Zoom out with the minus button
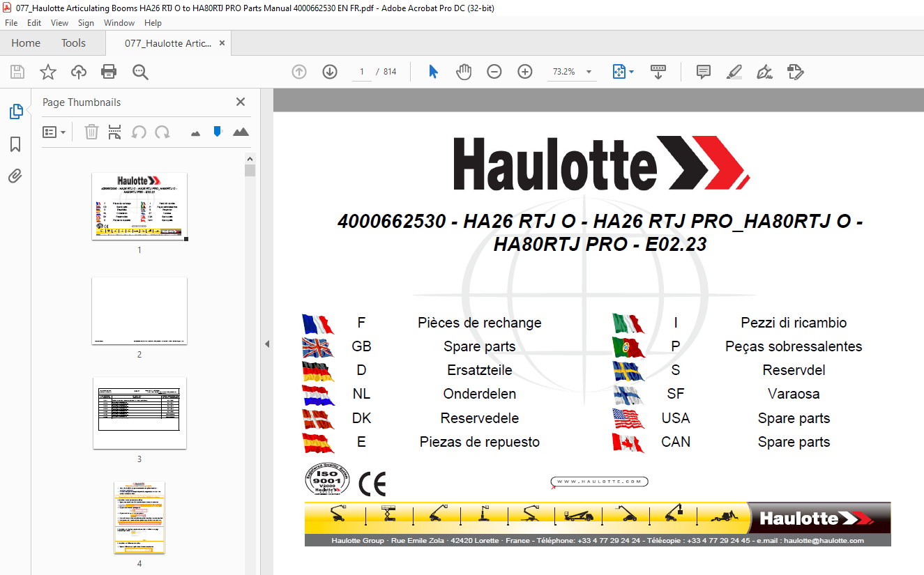924x575 pixels. [494, 72]
